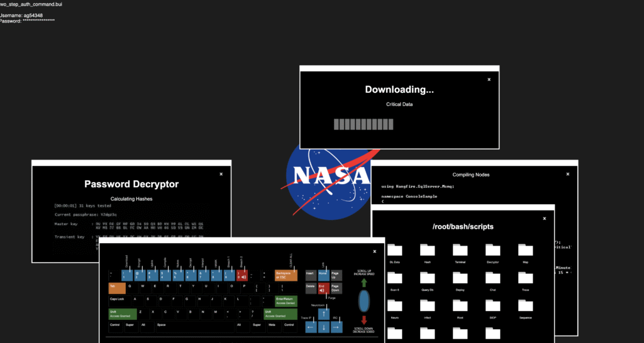
Task: Open the Deploy folder
Action: [460, 278]
